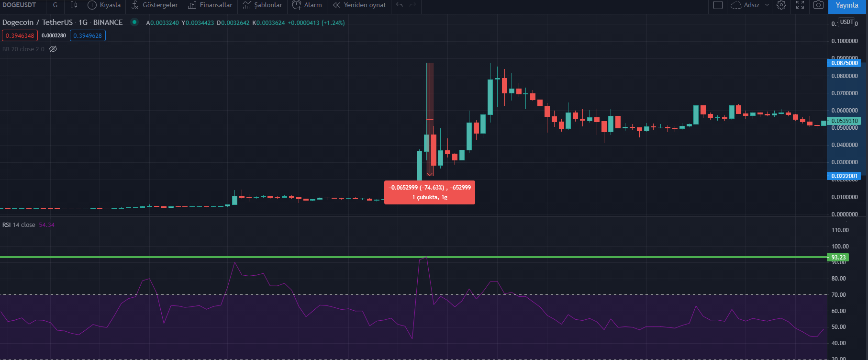Viewport: 868px width, 360px height.
Task: Open the candlestick chart style menu
Action: (74, 5)
